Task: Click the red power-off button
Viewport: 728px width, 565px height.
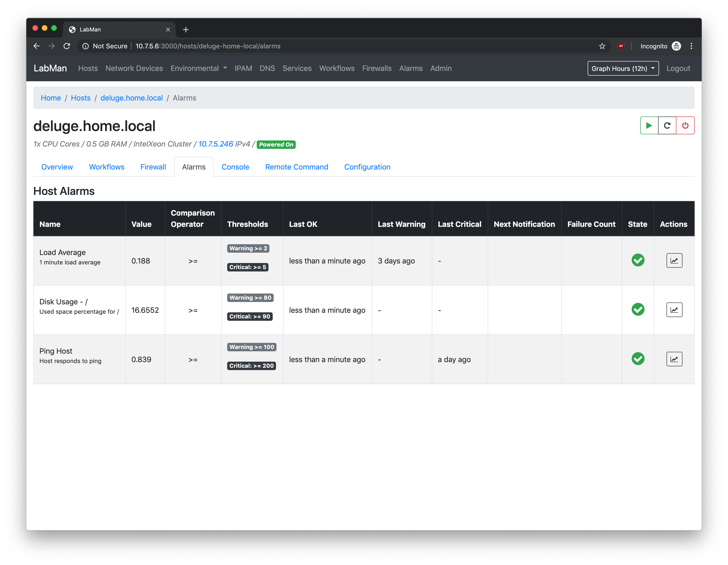Action: click(x=685, y=125)
